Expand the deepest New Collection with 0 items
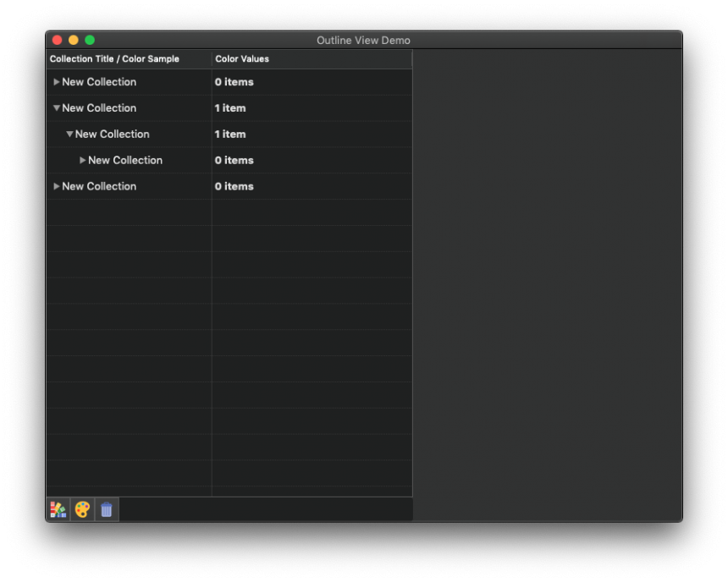Image resolution: width=728 pixels, height=582 pixels. (83, 160)
